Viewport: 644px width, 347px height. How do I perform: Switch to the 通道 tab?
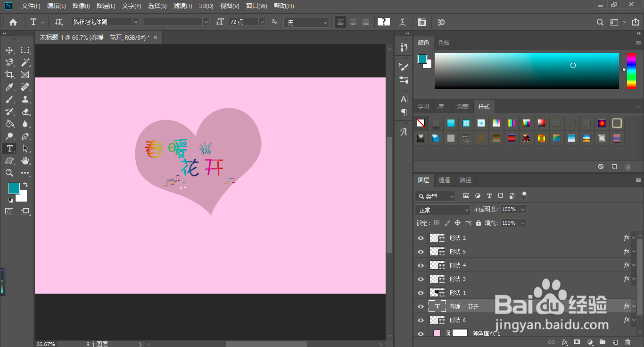444,180
